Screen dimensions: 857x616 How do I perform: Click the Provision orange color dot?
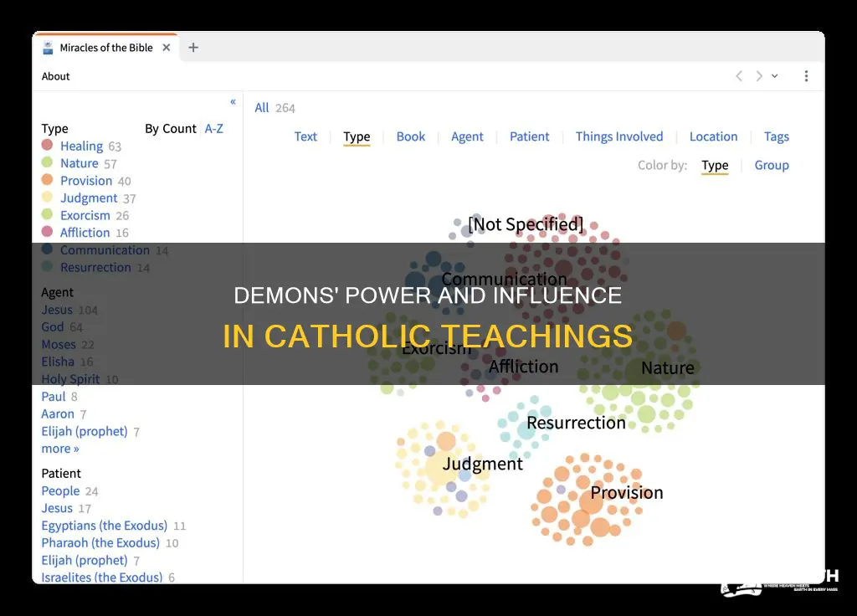click(x=47, y=179)
